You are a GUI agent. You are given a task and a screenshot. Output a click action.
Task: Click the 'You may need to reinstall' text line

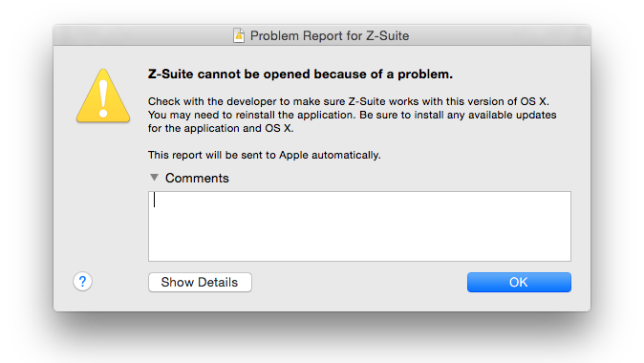352,115
